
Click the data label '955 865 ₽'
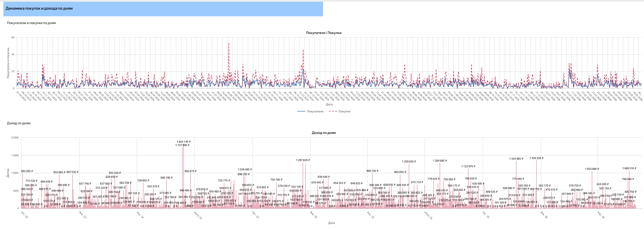pos(59,172)
